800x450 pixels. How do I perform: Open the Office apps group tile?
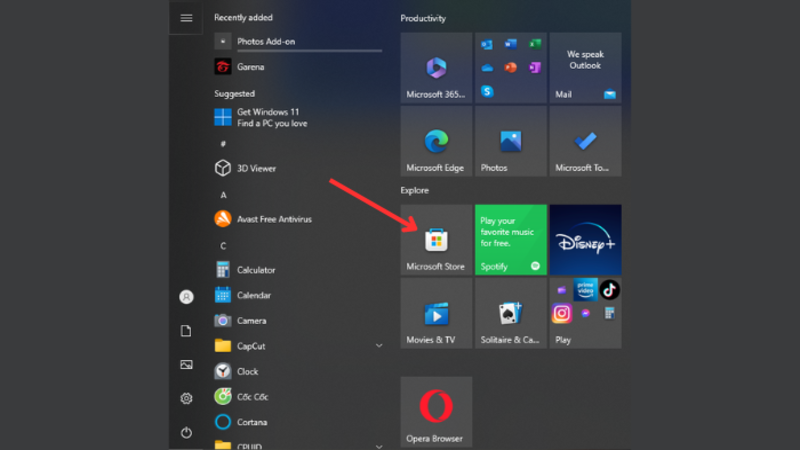tap(511, 68)
